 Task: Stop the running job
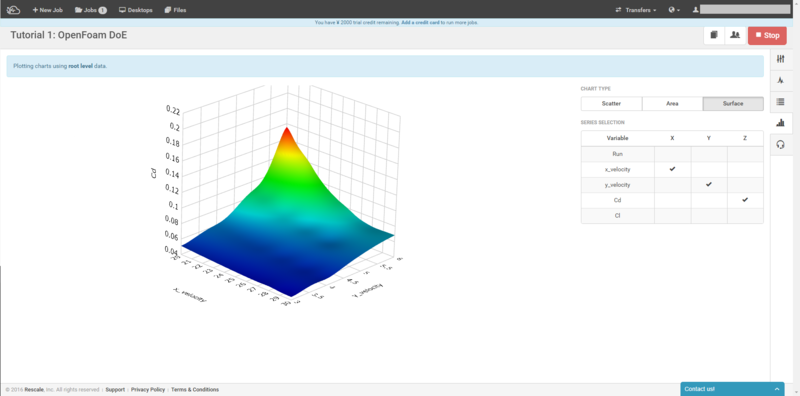767,35
